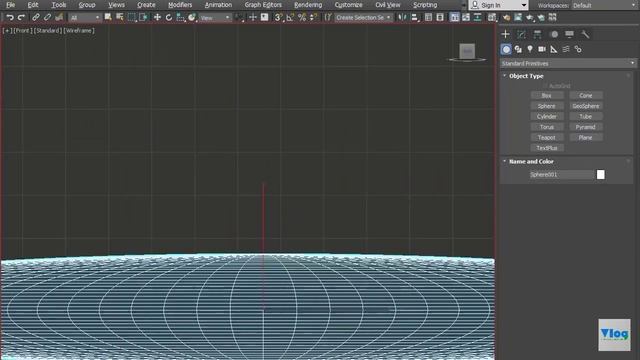640x360 pixels.
Task: Activate the Select and Link tool
Action: 36,18
